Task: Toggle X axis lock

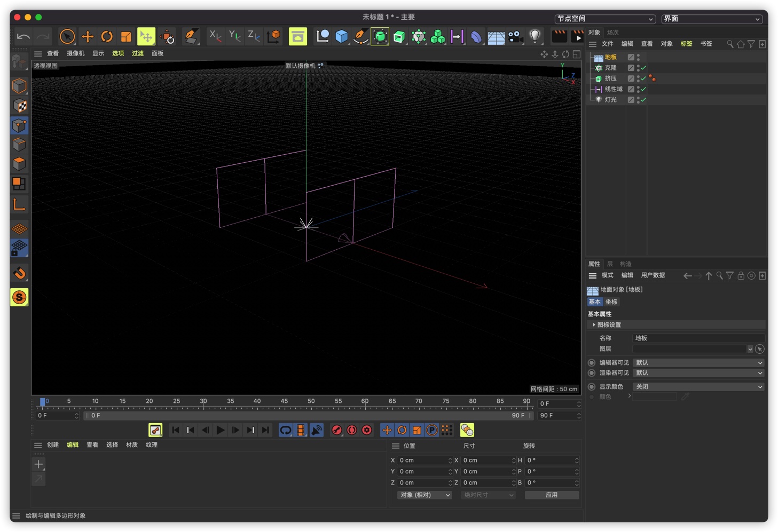Action: point(215,36)
